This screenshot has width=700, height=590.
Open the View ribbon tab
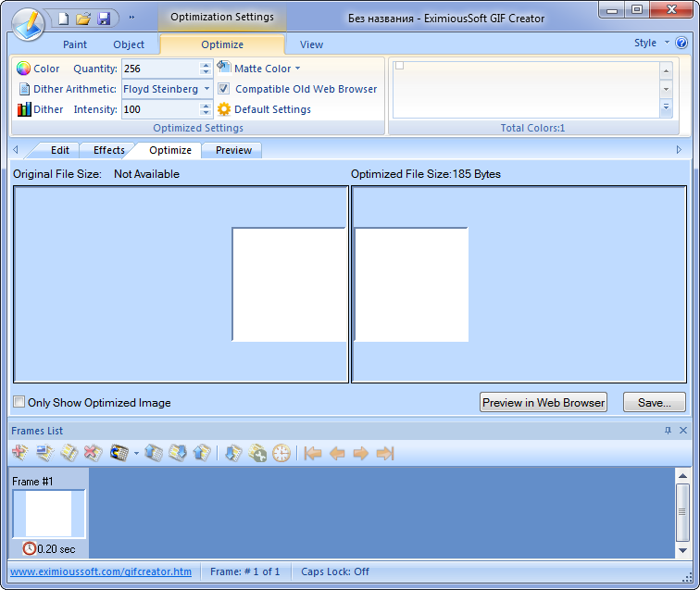311,44
